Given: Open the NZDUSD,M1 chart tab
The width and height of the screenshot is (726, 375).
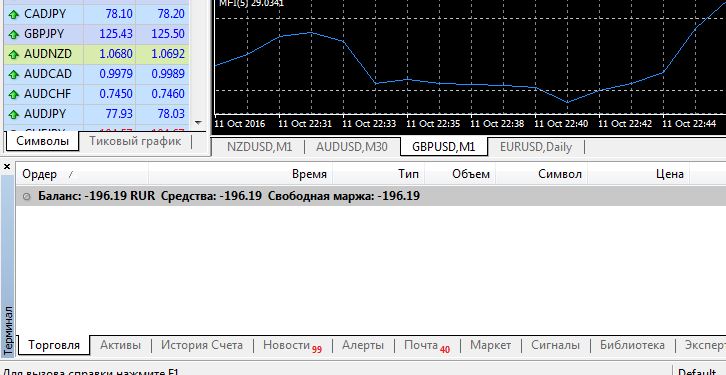Looking at the screenshot, I should click(x=259, y=147).
